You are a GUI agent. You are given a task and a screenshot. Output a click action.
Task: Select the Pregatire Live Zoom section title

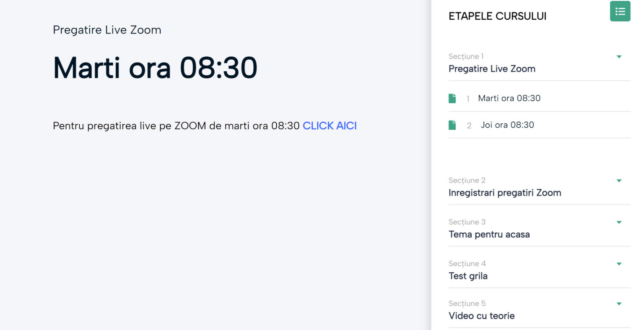492,69
